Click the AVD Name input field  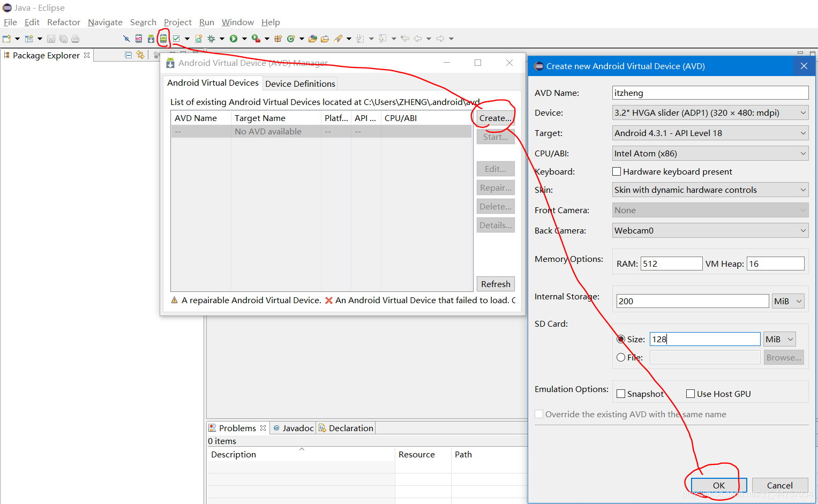tap(710, 93)
